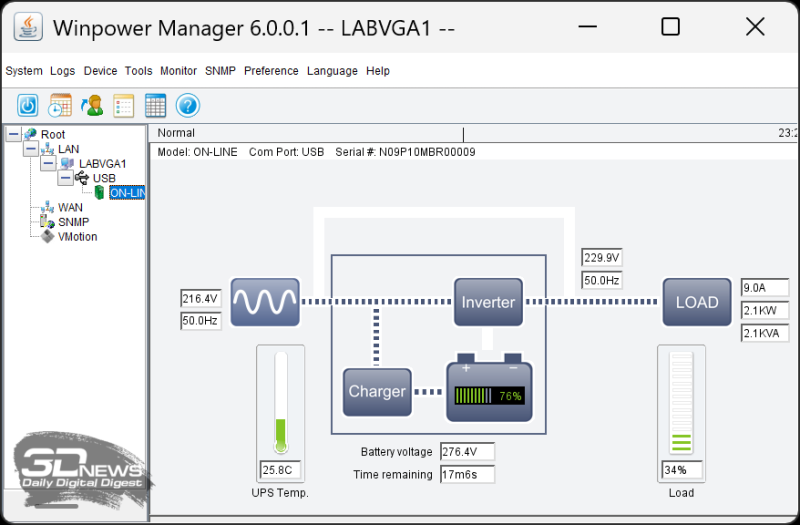Open the Device menu

click(x=100, y=71)
